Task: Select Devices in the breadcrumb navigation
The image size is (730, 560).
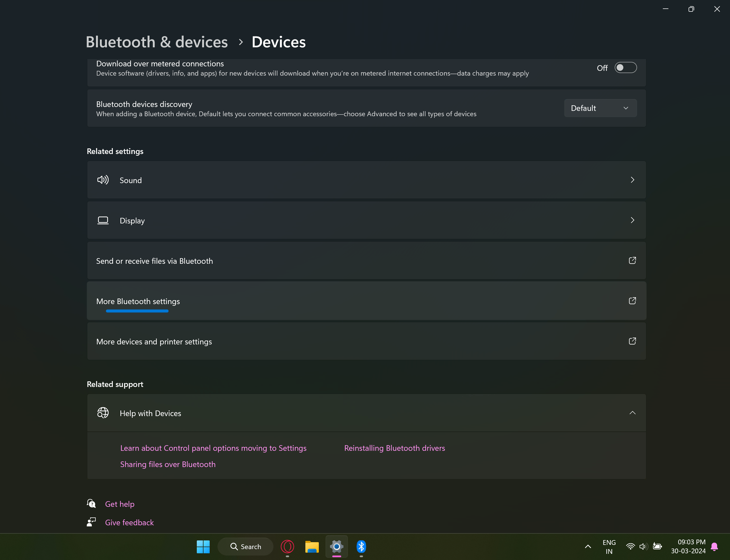Action: pyautogui.click(x=278, y=41)
